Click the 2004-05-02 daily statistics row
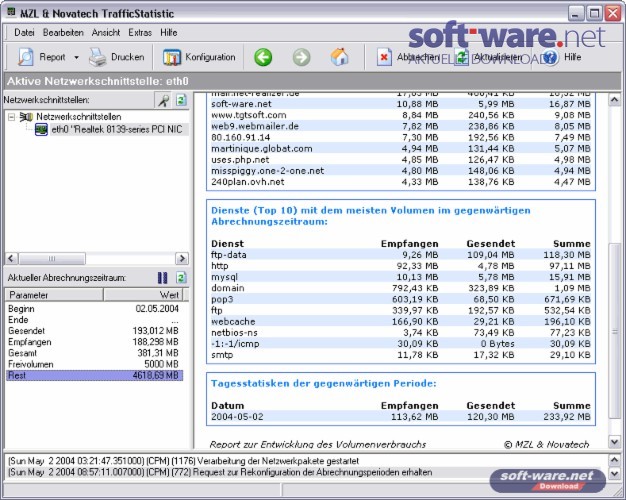The width and height of the screenshot is (626, 500). click(400, 417)
